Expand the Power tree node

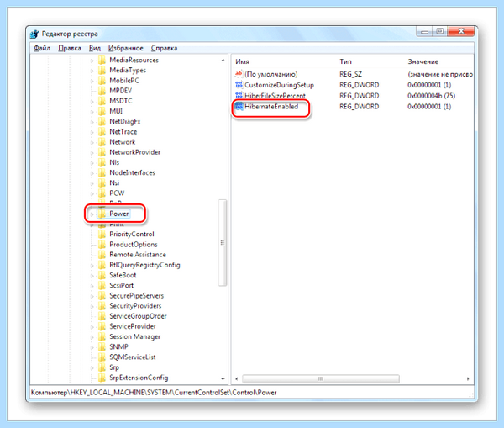[x=92, y=214]
